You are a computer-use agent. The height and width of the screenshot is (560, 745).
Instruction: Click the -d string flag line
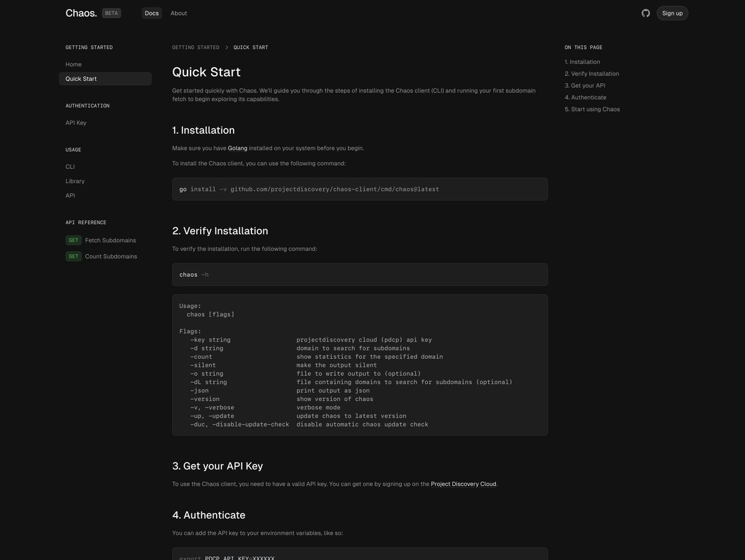click(300, 348)
